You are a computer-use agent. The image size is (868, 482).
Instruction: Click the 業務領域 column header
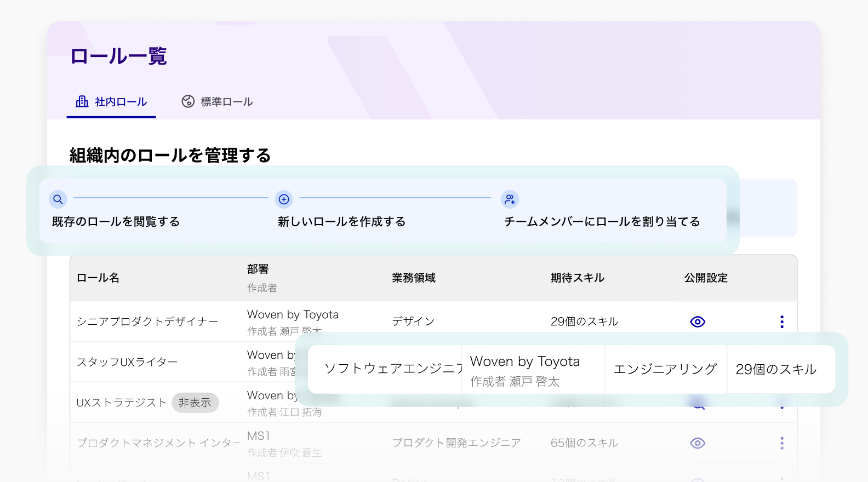pyautogui.click(x=414, y=278)
